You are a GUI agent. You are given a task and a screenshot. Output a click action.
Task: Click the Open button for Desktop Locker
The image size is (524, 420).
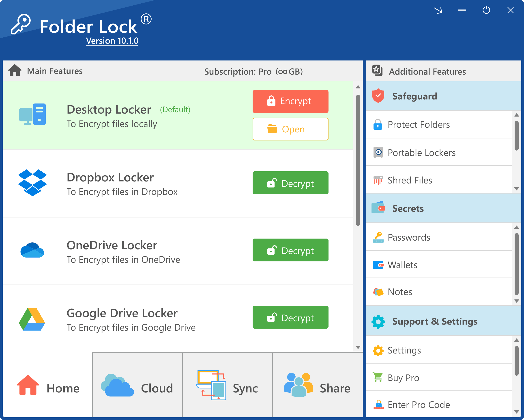point(290,129)
